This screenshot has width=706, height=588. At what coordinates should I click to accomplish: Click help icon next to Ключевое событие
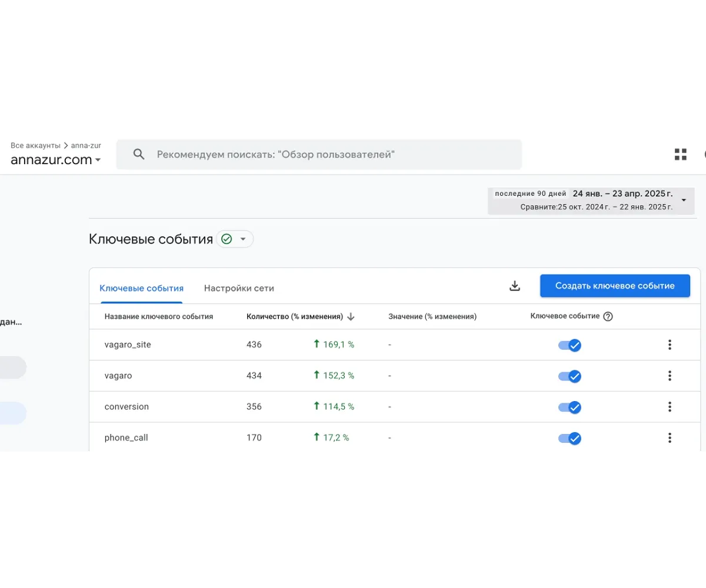click(x=608, y=316)
